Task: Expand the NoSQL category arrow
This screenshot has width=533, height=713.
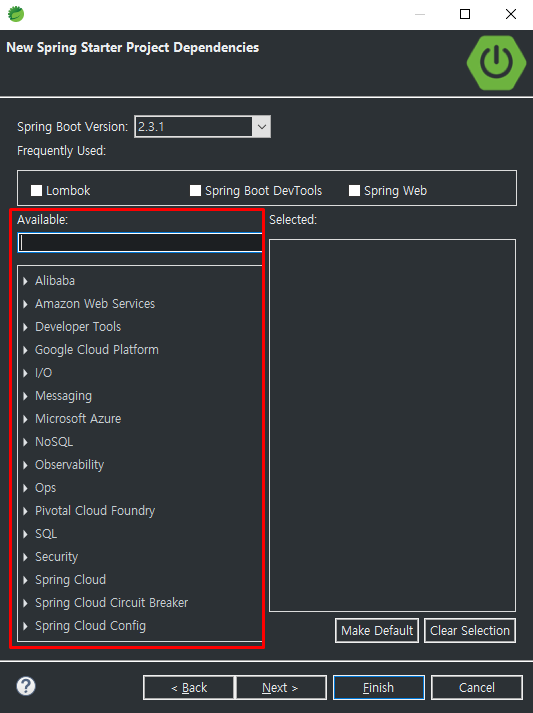Action: (x=25, y=442)
